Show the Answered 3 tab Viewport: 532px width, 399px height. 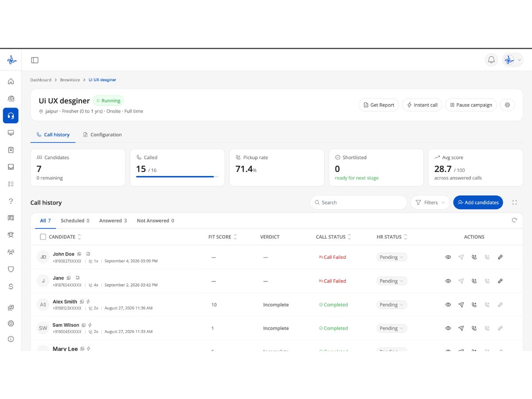(113, 221)
